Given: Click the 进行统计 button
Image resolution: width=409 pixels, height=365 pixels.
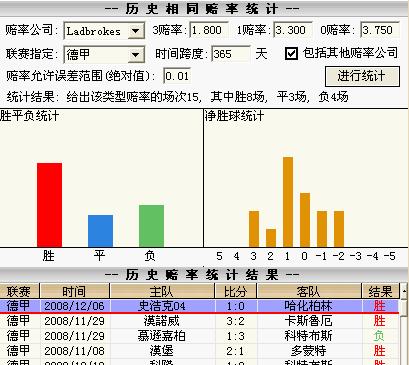Looking at the screenshot, I should pyautogui.click(x=362, y=76).
